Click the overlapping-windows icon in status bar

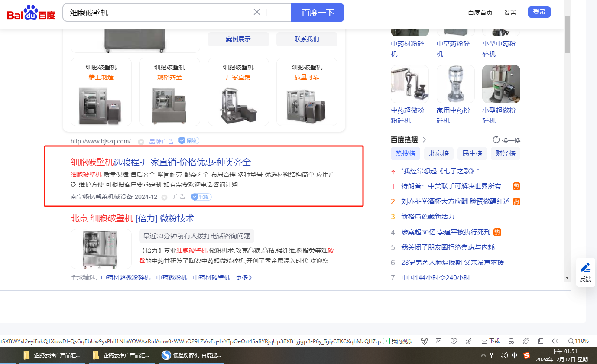pyautogui.click(x=541, y=341)
